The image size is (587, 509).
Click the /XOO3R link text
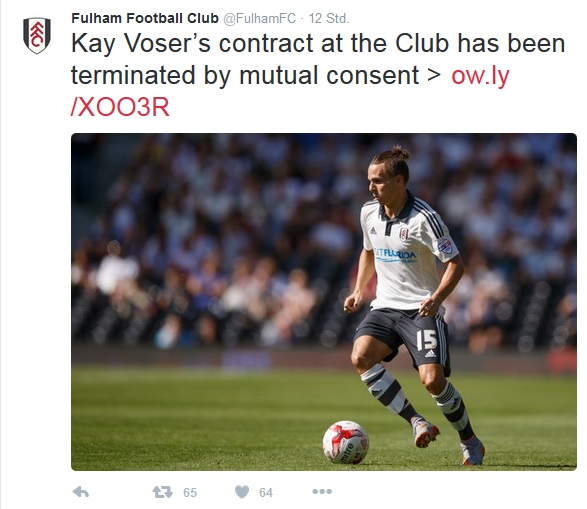coord(120,107)
